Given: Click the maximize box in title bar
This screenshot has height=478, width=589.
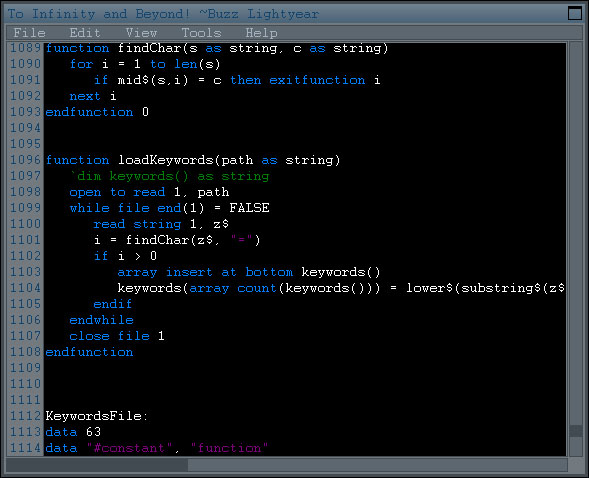Looking at the screenshot, I should 575,13.
